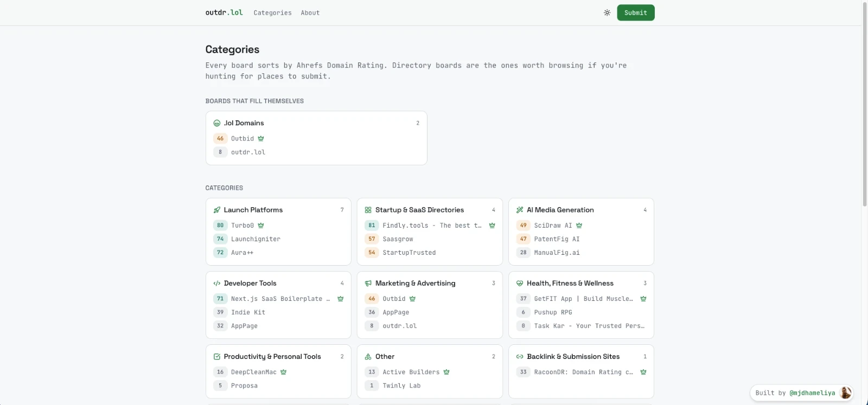The width and height of the screenshot is (868, 405).
Task: Click the crown icon next to Next.js SaaS Boilerplate
Action: pos(341,299)
